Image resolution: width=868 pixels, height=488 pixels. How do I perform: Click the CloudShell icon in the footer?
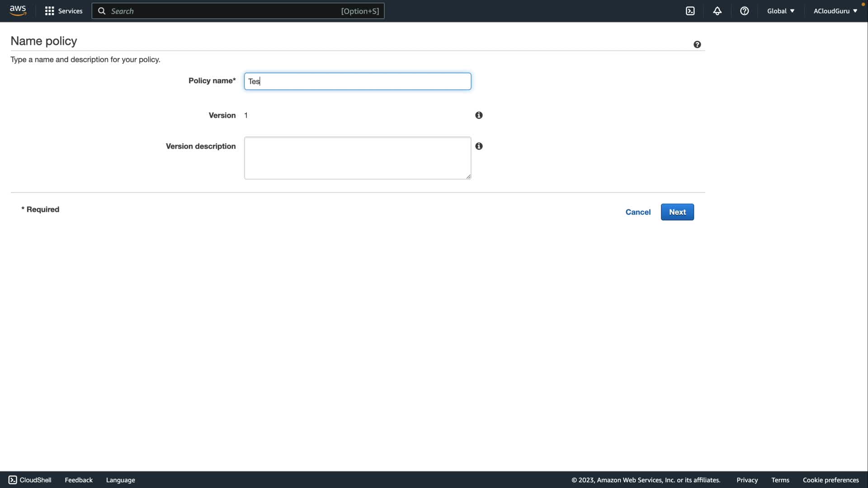pos(13,480)
